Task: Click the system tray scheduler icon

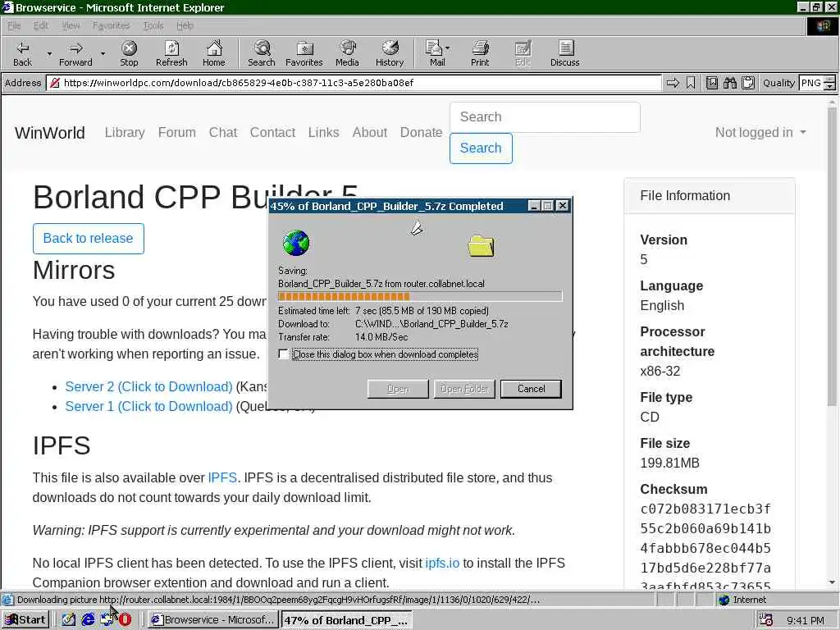Action: (765, 620)
